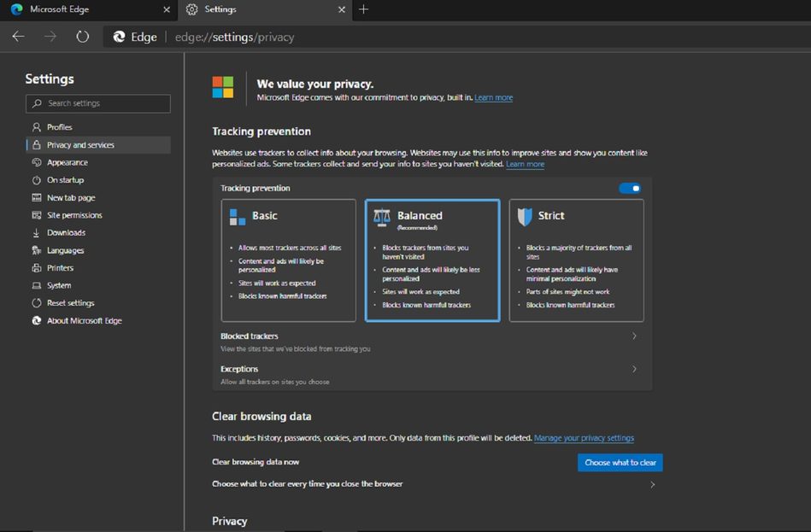The width and height of the screenshot is (811, 532).
Task: Switch to the Settings tab
Action: [x=265, y=9]
